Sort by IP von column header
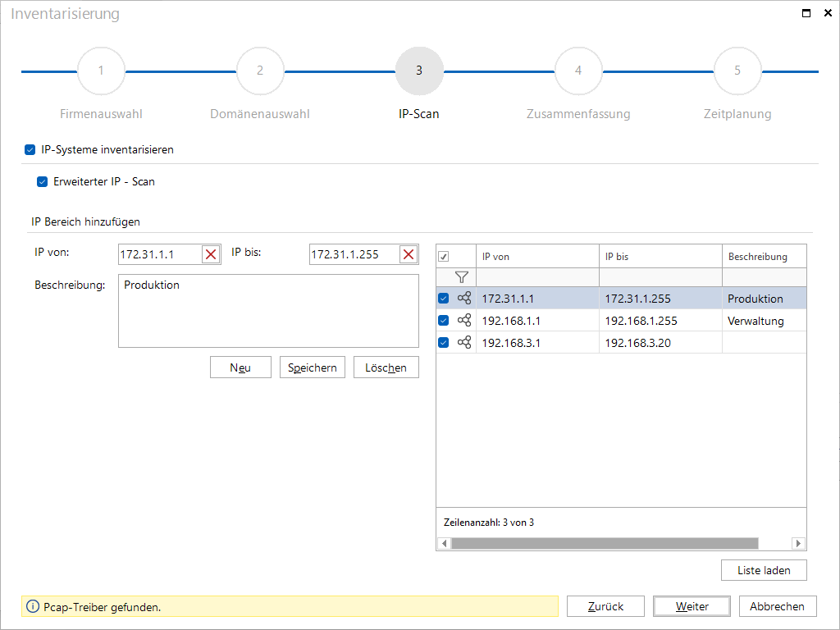Screen dimensions: 840x630 click(x=537, y=257)
